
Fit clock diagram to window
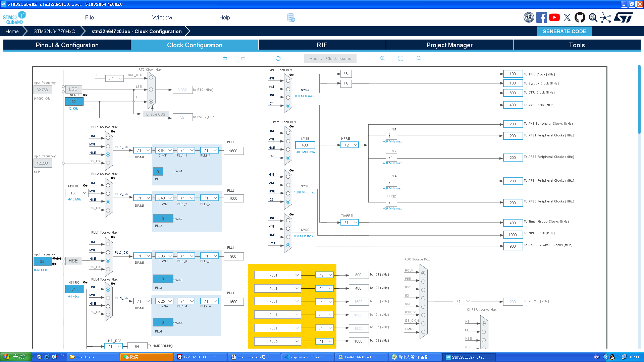[x=401, y=58]
